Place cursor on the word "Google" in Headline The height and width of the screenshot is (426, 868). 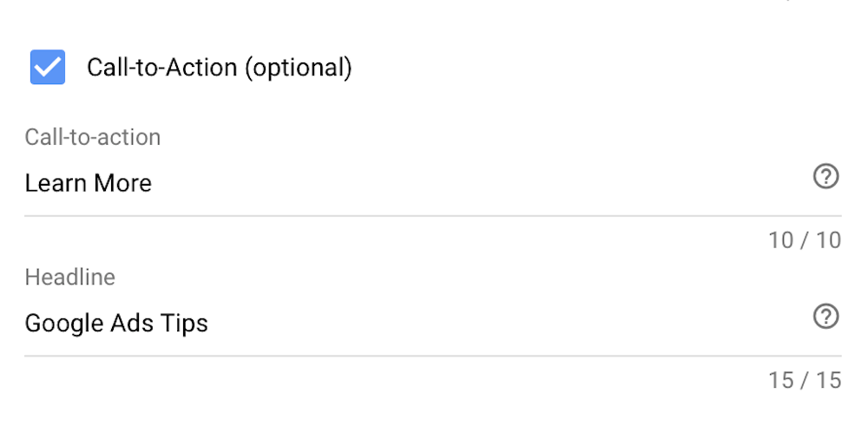[64, 324]
